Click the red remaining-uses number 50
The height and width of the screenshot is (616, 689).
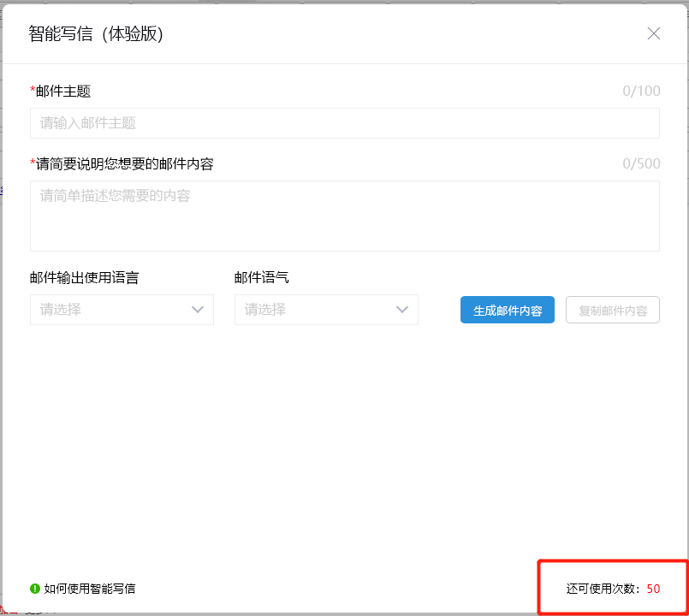tap(653, 589)
